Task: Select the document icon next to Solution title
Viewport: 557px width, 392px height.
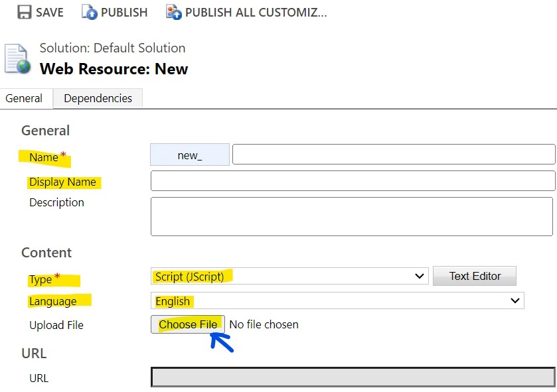Action: click(17, 58)
